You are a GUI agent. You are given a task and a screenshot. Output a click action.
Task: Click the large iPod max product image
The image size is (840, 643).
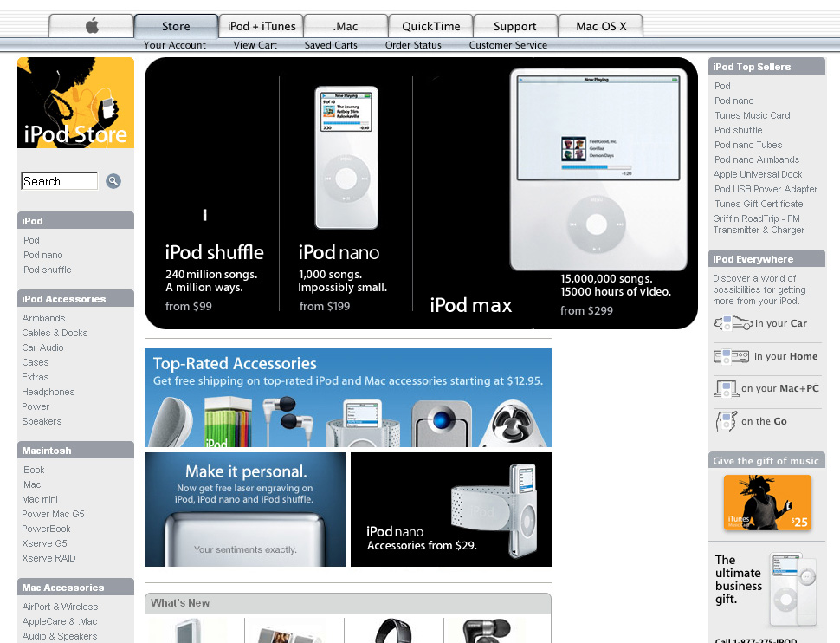(598, 170)
